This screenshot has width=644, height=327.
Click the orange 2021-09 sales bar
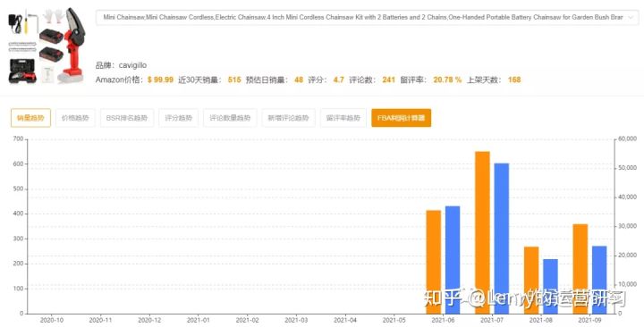click(x=580, y=269)
